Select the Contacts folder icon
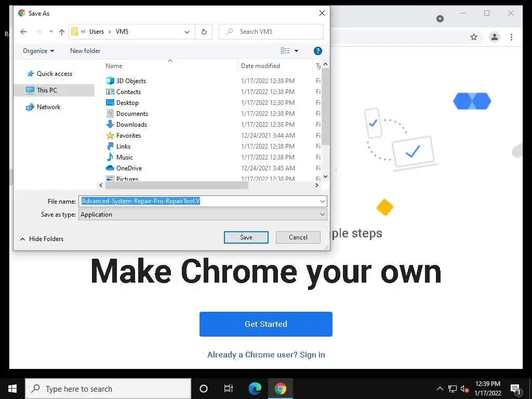This screenshot has width=532, height=399. click(110, 91)
